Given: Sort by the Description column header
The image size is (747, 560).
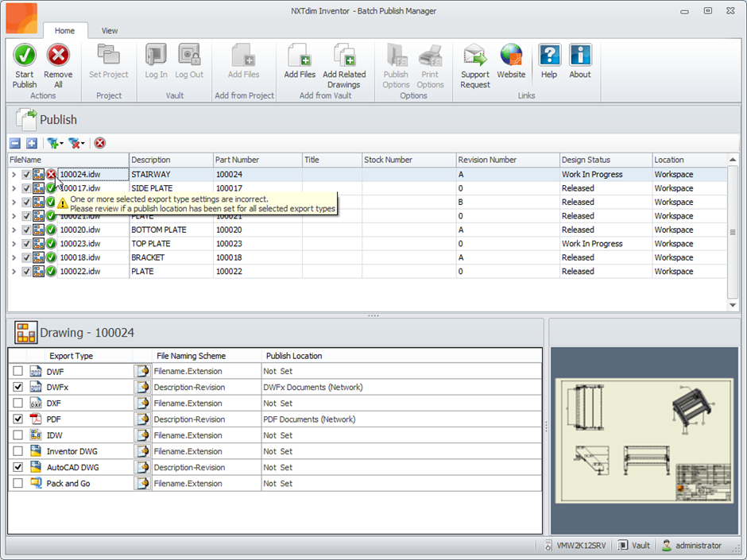Looking at the screenshot, I should (x=171, y=160).
